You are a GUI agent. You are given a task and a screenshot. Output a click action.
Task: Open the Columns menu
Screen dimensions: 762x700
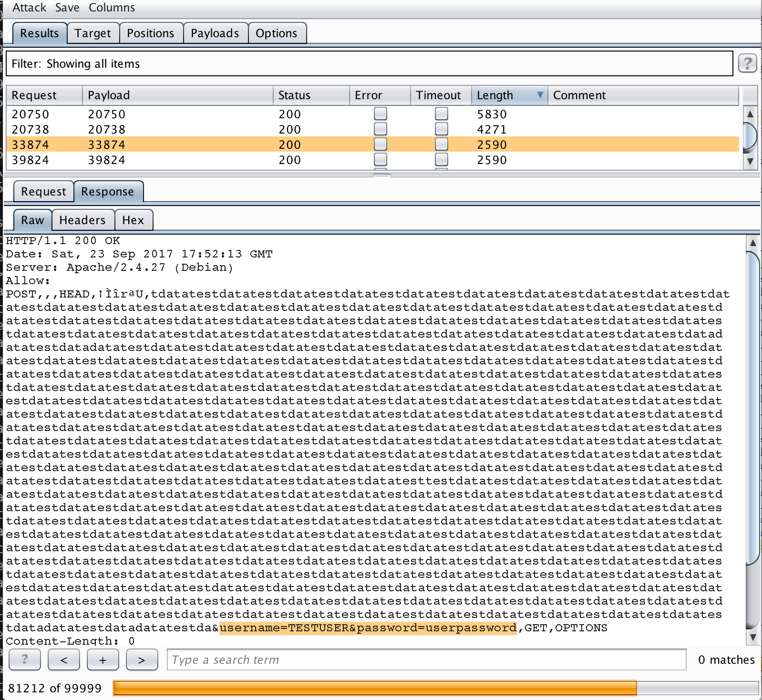pos(112,8)
